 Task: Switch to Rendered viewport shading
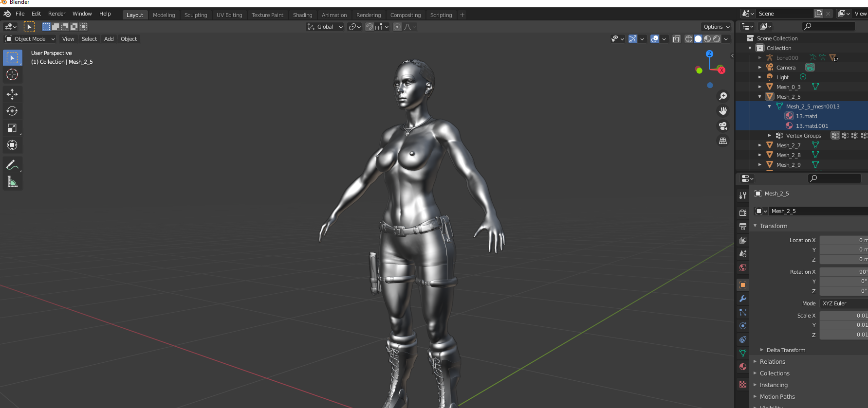[717, 39]
